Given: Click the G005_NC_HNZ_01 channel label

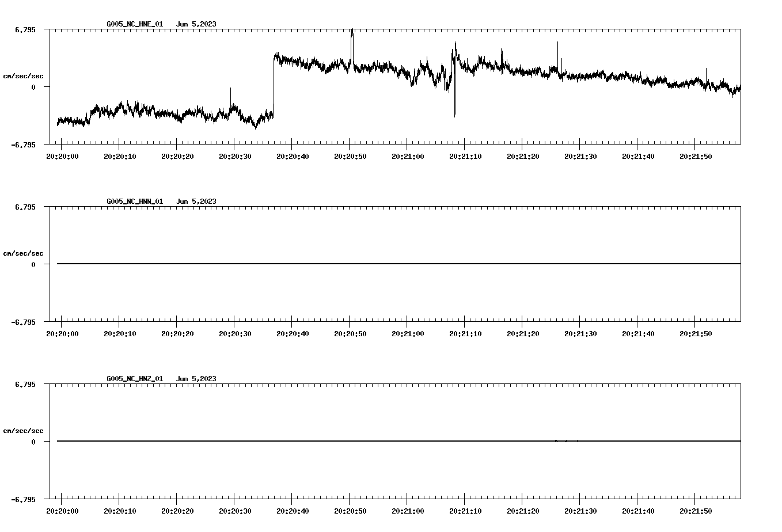Looking at the screenshot, I should tap(134, 379).
